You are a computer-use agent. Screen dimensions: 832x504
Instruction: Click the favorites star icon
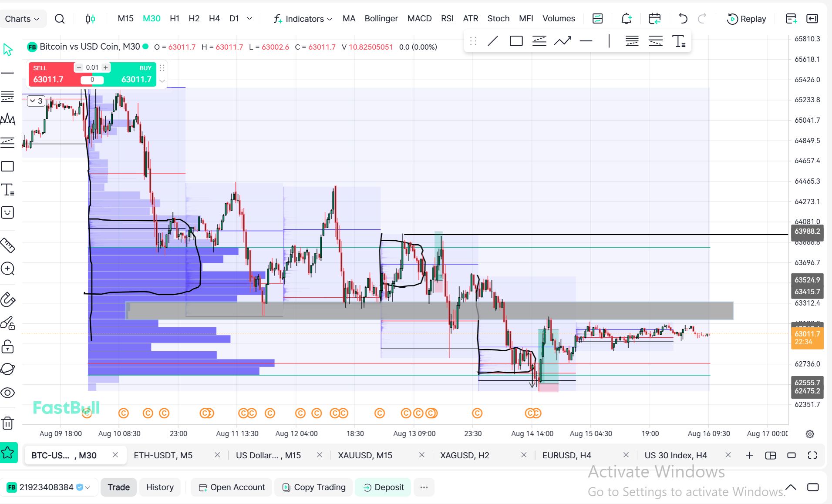click(8, 453)
